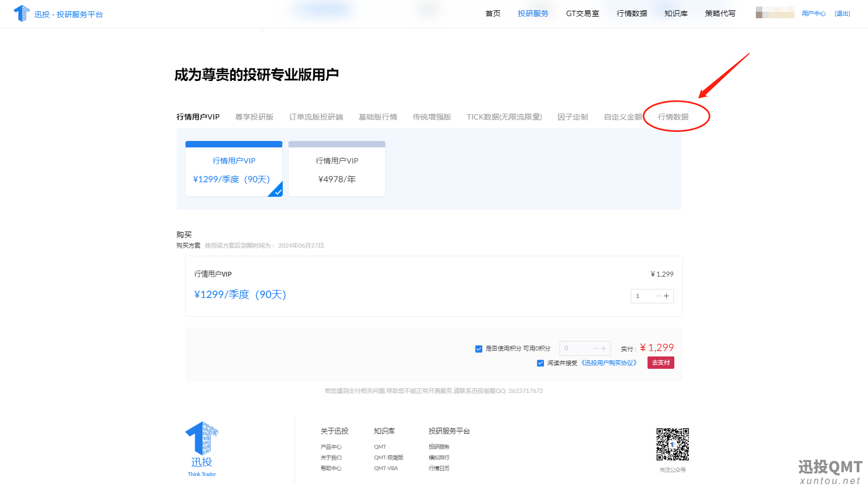Viewport: 868px width, 491px height.
Task: Open footer link QMT-极简版
Action: (x=388, y=458)
